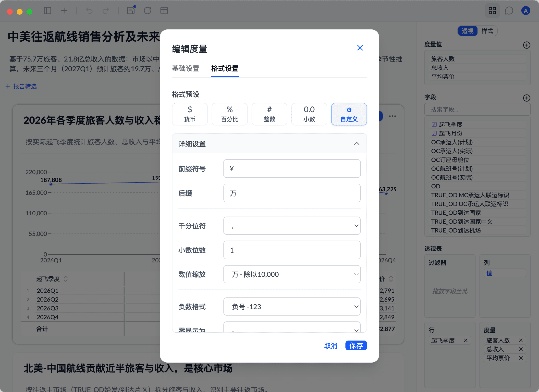The image size is (539, 392).
Task: Switch to 基础设置 tab
Action: pos(186,69)
